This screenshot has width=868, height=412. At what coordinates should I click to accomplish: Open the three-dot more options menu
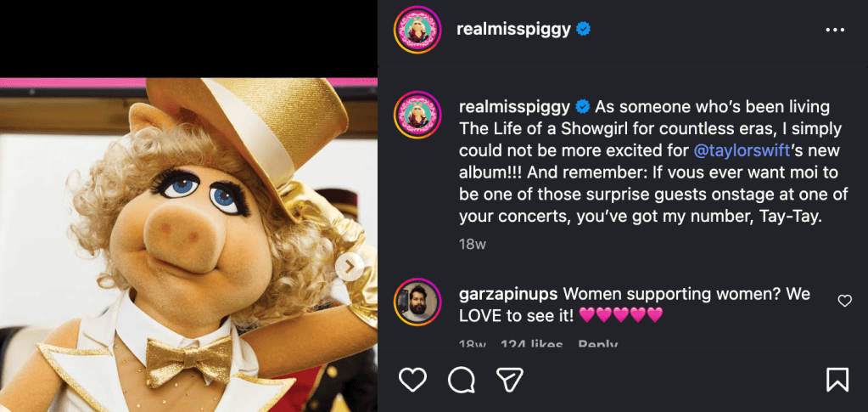(x=835, y=30)
